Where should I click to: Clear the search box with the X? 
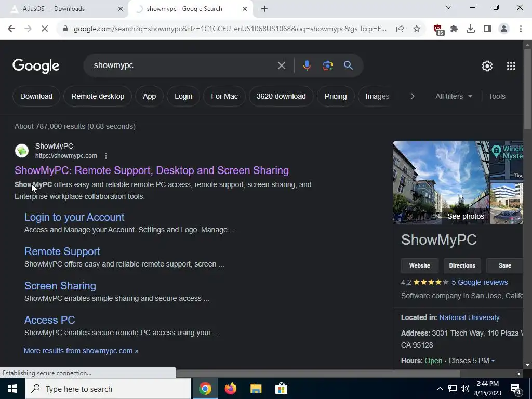(282, 65)
